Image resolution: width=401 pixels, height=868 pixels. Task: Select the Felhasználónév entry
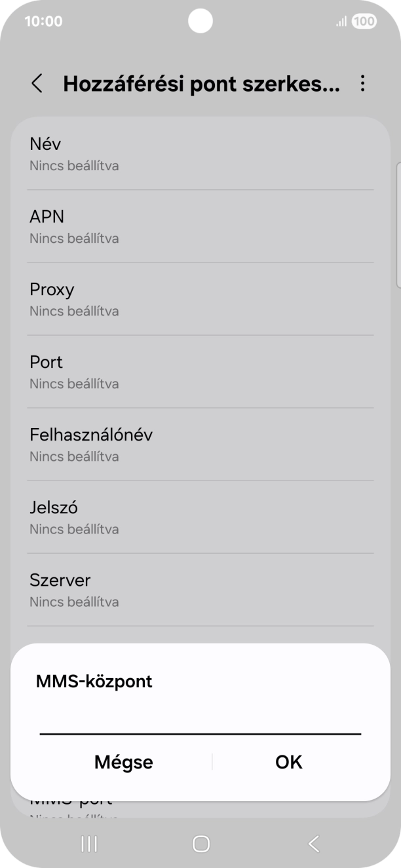click(200, 444)
